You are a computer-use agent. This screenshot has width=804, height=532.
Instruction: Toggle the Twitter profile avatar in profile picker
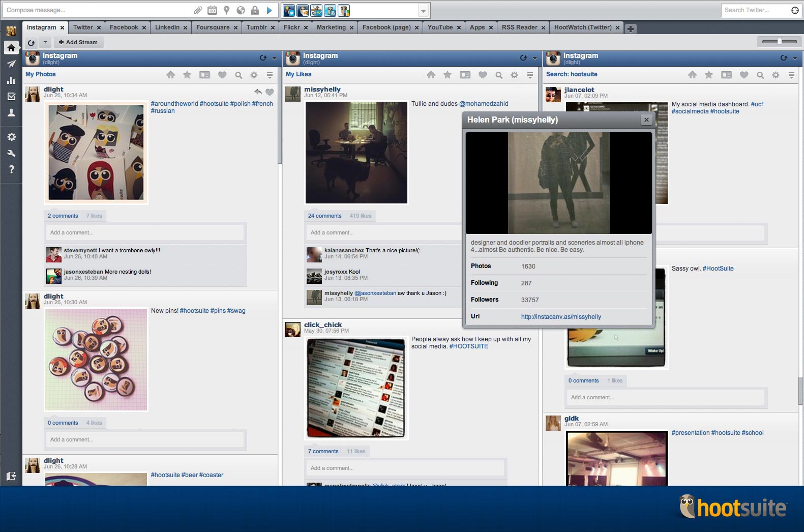click(x=289, y=10)
